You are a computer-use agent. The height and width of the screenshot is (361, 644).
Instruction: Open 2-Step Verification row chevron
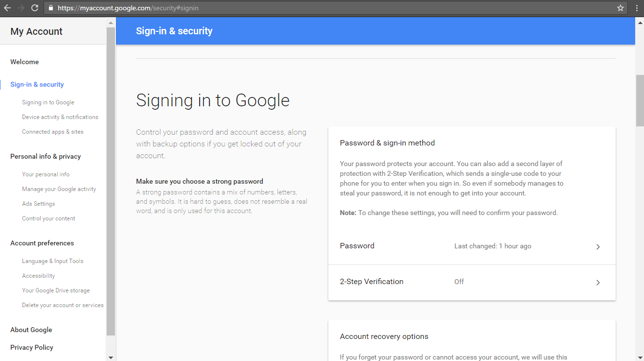click(x=598, y=283)
